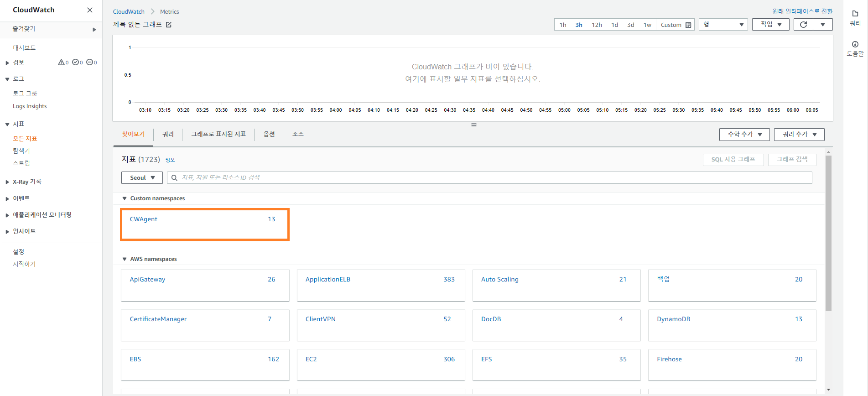Open 탐색기 in the sidebar

[21, 151]
